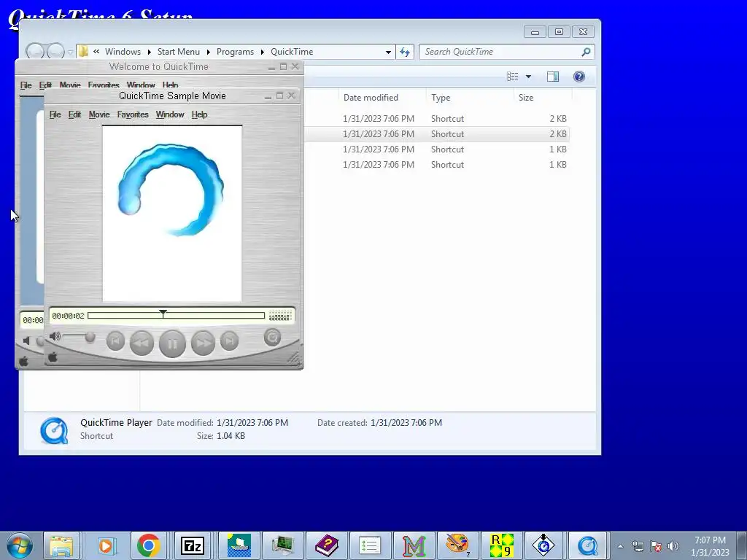Expand the view options dropdown arrow
Image resolution: width=747 pixels, height=560 pixels.
pyautogui.click(x=528, y=77)
